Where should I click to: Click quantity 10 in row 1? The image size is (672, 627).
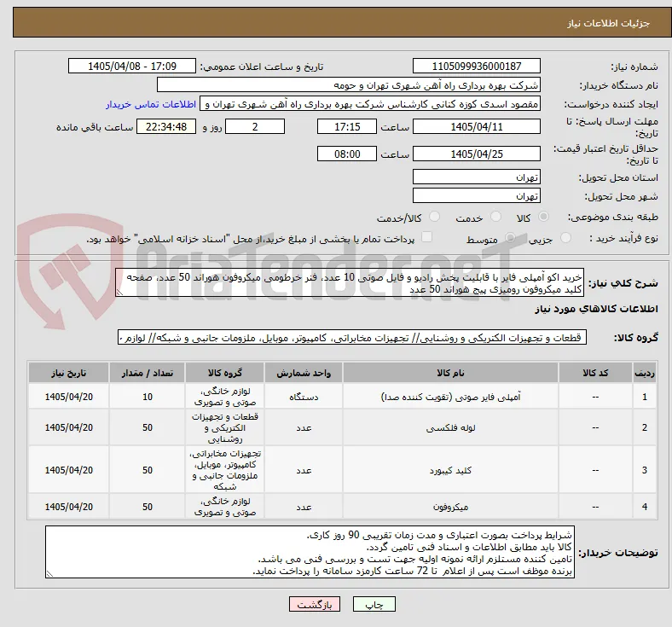148,397
